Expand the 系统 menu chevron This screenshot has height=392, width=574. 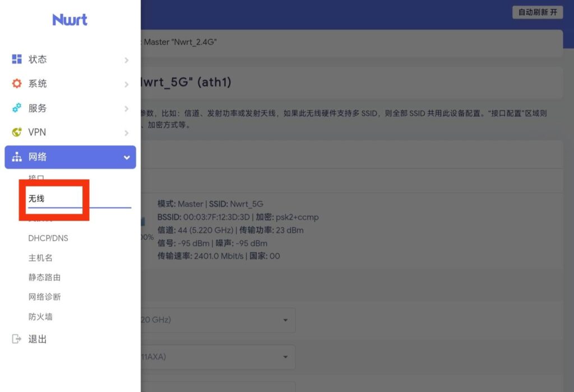click(126, 84)
